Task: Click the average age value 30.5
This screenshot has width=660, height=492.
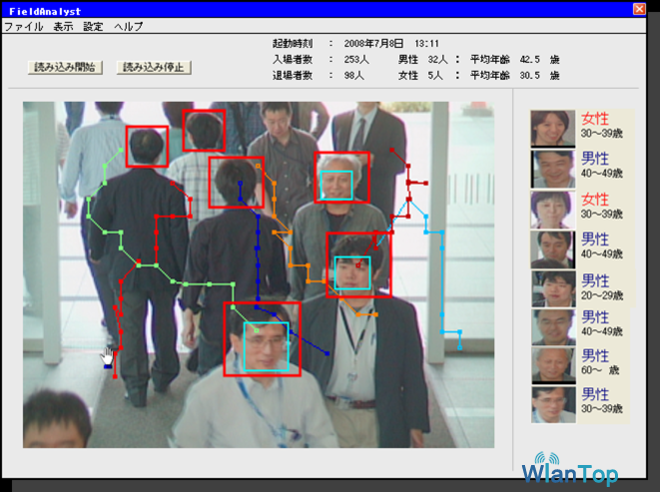Action: pos(530,76)
